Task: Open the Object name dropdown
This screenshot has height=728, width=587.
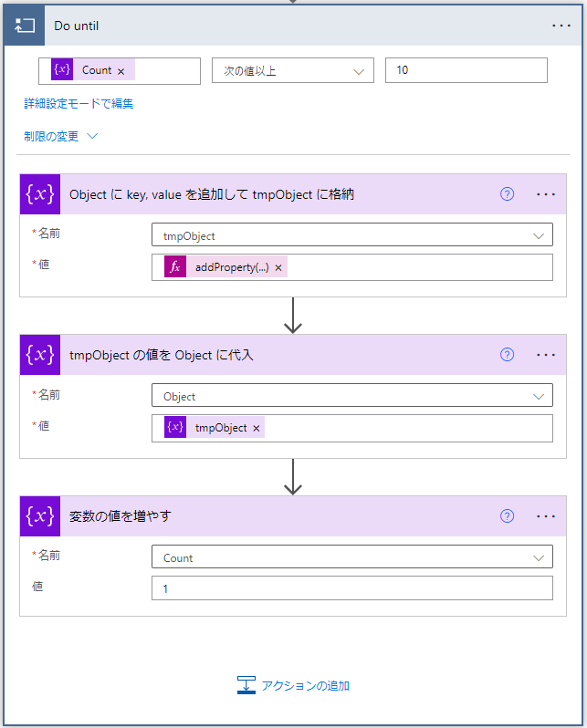Action: [352, 396]
